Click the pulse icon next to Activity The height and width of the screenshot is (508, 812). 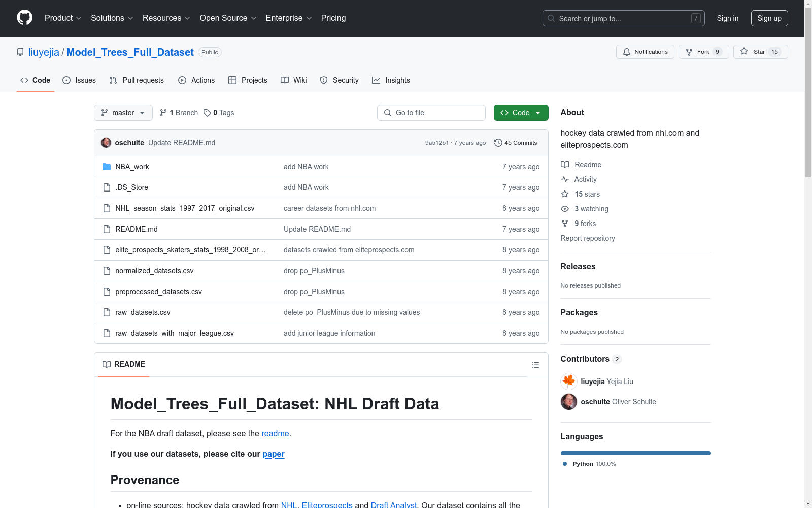pyautogui.click(x=565, y=179)
